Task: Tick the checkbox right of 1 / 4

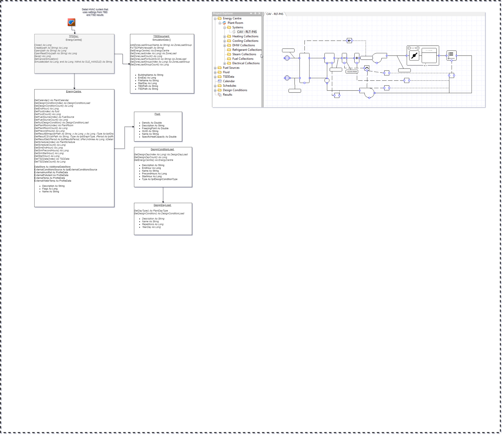Action: [x=418, y=48]
